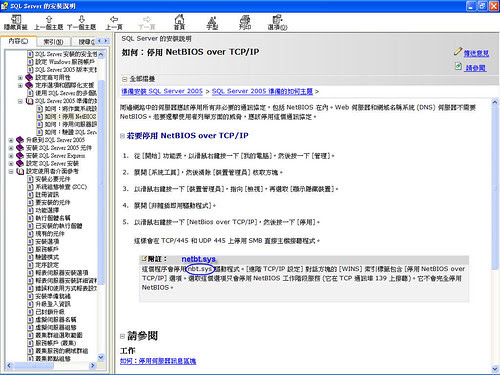
Task: Select tree topic 升級登入資訊
Action: [x=53, y=304]
